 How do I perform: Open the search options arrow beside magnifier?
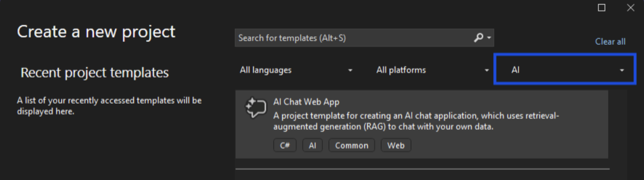(x=489, y=38)
